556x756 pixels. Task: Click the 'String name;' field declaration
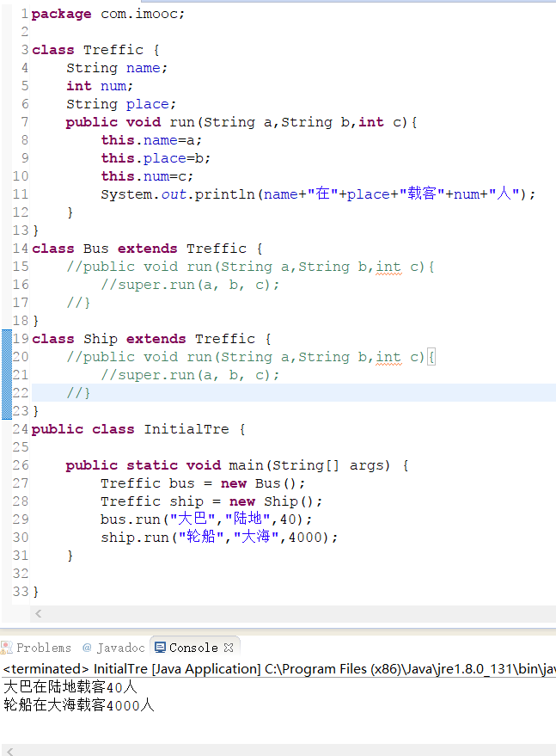pyautogui.click(x=117, y=68)
